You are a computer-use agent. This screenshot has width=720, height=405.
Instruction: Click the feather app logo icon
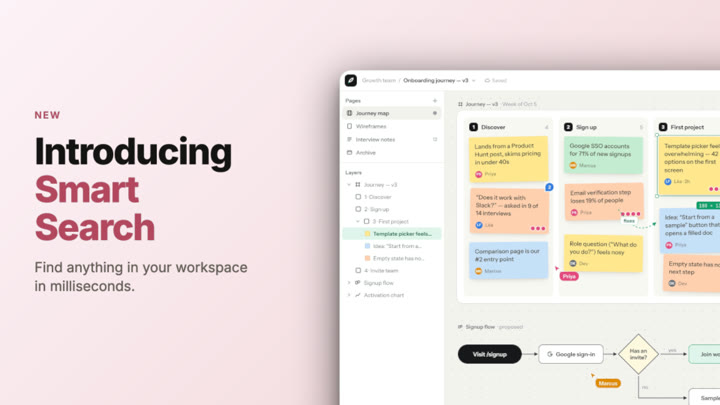pos(351,80)
